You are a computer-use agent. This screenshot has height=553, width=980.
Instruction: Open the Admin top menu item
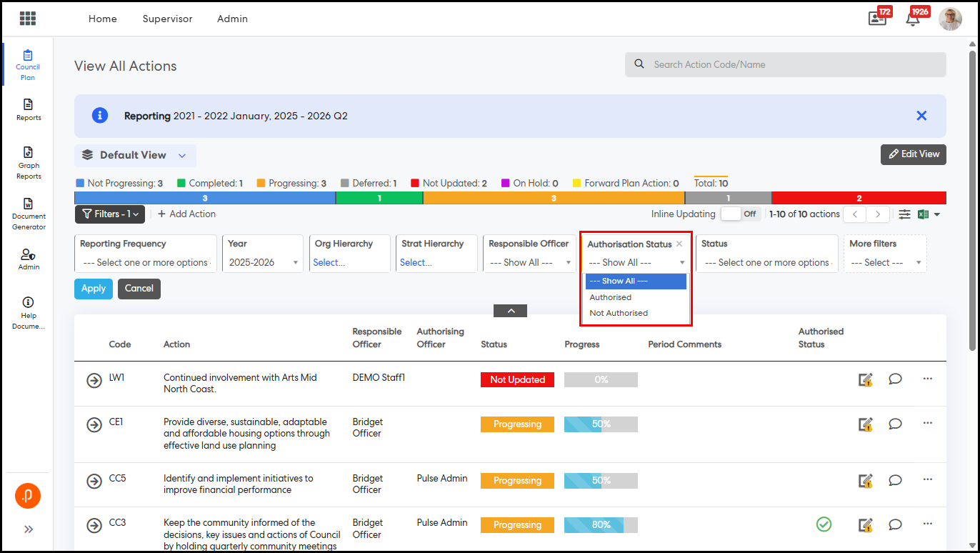[232, 19]
